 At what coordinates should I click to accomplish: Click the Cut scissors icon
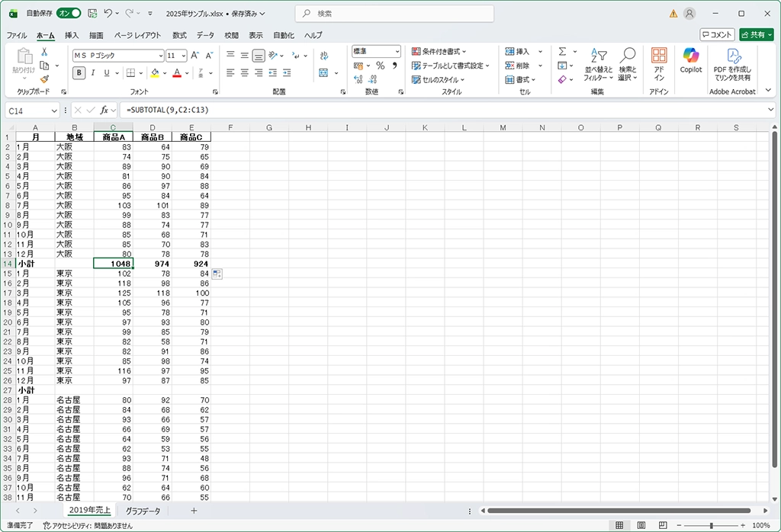[44, 52]
